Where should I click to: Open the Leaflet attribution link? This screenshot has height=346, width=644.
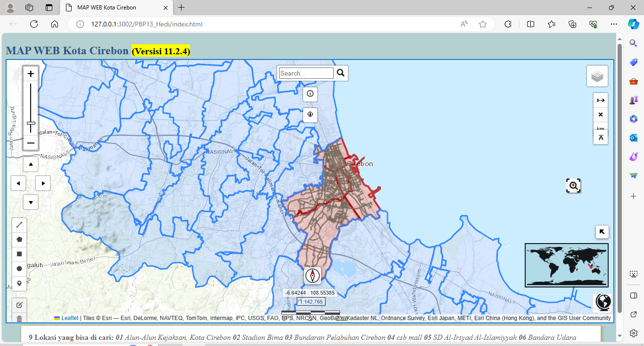click(x=69, y=318)
